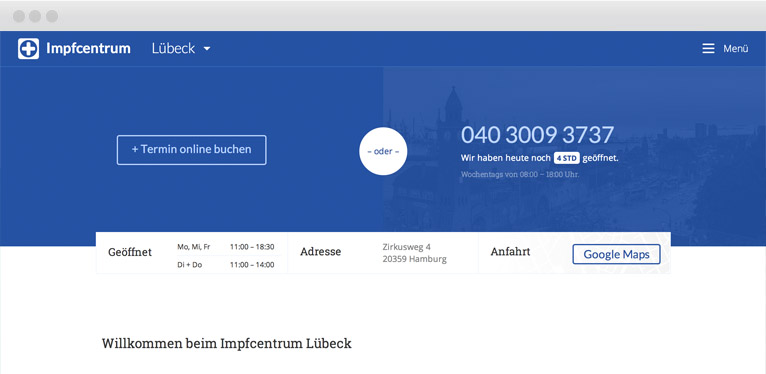
Task: Click the Impfcentrum brand name
Action: [x=88, y=49]
